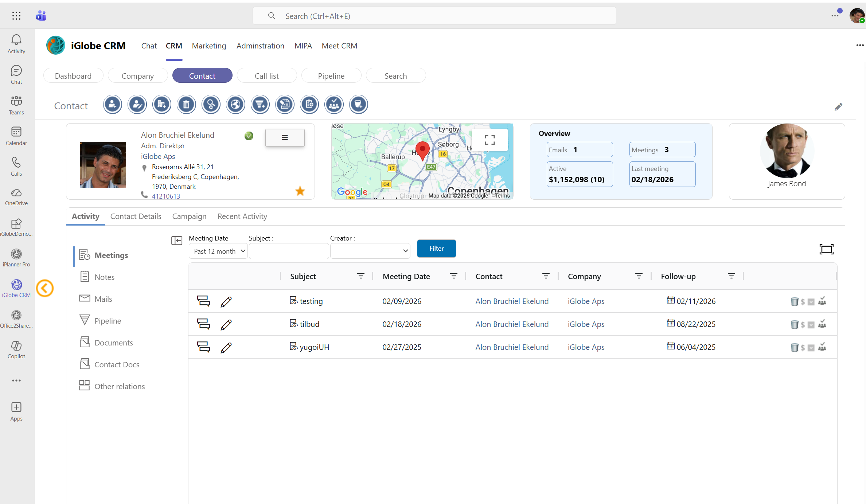This screenshot has width=866, height=504.
Task: Collapse the activity side panel
Action: coord(177,241)
